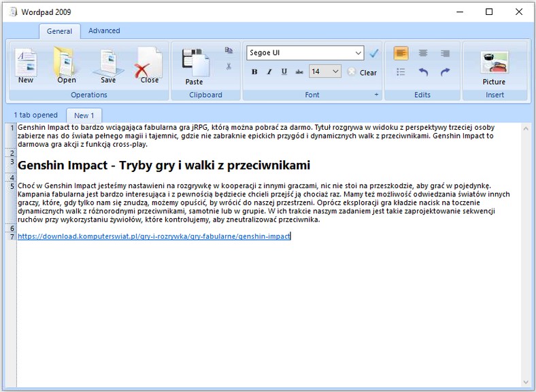Minimize the Wordpad 2009 window

pos(460,12)
